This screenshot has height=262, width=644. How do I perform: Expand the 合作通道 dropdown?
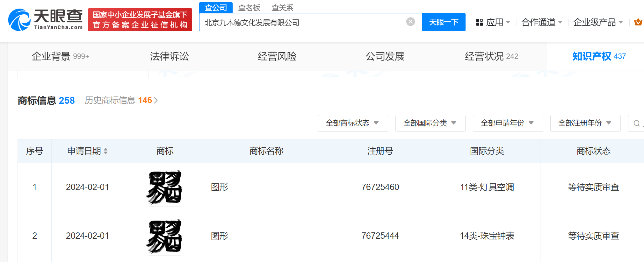pos(560,22)
